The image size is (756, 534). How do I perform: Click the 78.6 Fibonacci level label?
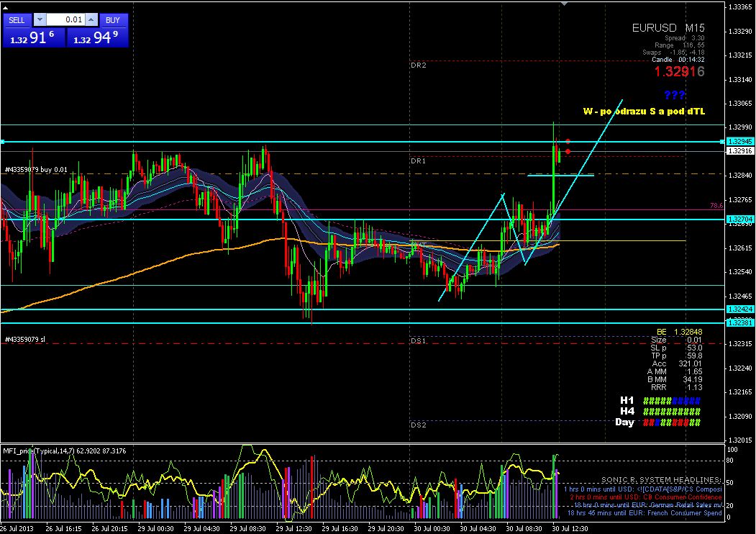[716, 206]
